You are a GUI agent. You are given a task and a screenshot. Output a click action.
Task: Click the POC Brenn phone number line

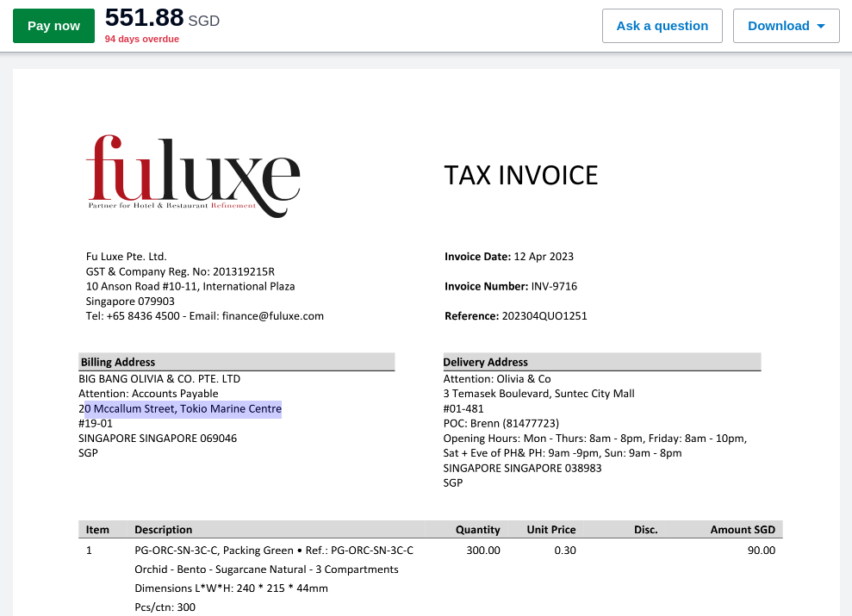pyautogui.click(x=501, y=424)
